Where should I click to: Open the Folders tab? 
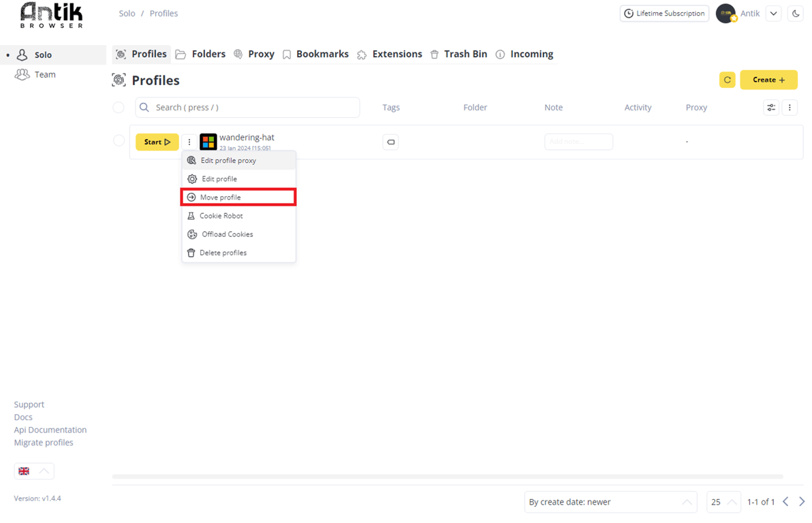click(x=201, y=54)
